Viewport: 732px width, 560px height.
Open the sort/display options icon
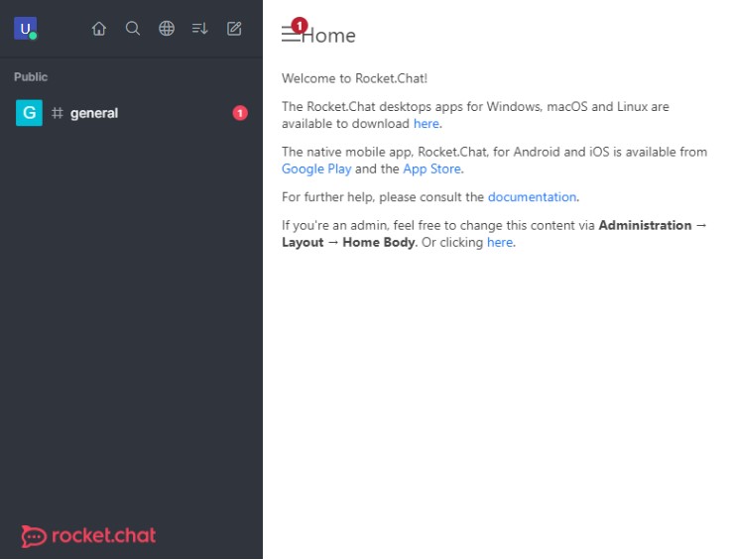pos(199,29)
